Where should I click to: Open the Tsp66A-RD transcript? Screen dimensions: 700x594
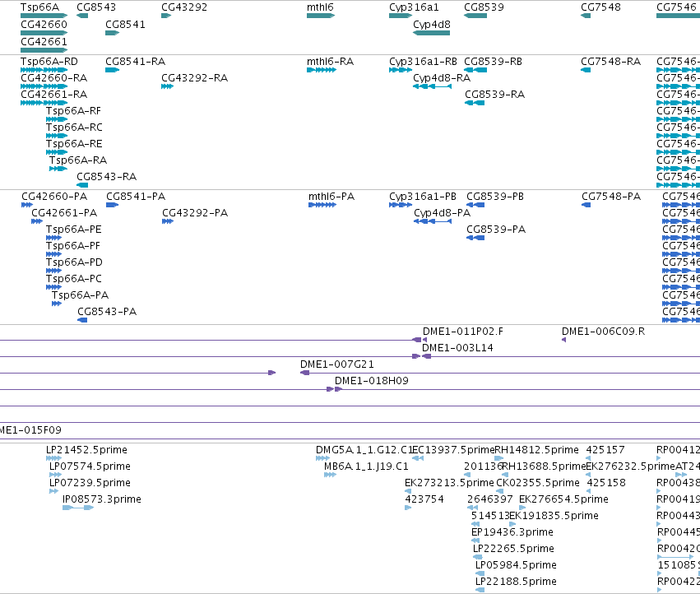[x=44, y=70]
